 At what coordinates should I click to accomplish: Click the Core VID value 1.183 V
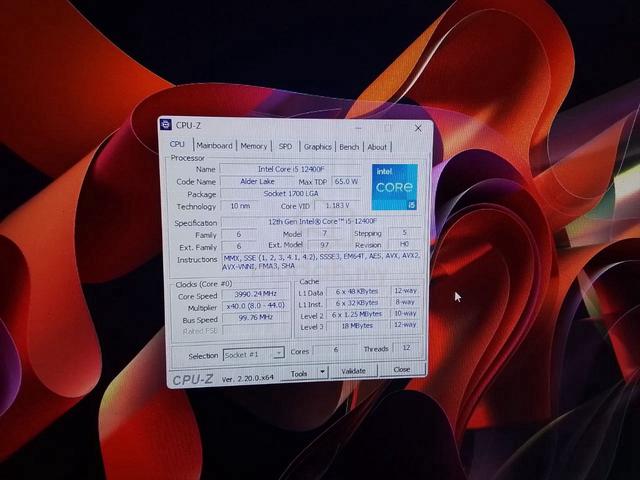point(338,205)
